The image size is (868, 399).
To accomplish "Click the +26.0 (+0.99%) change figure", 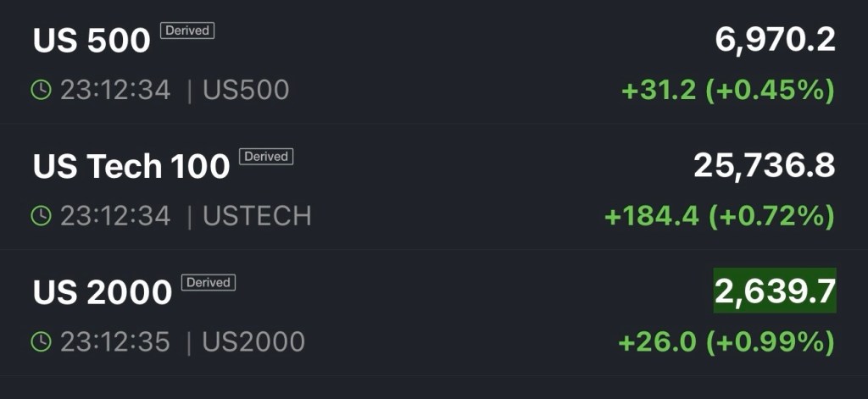I will pos(726,342).
